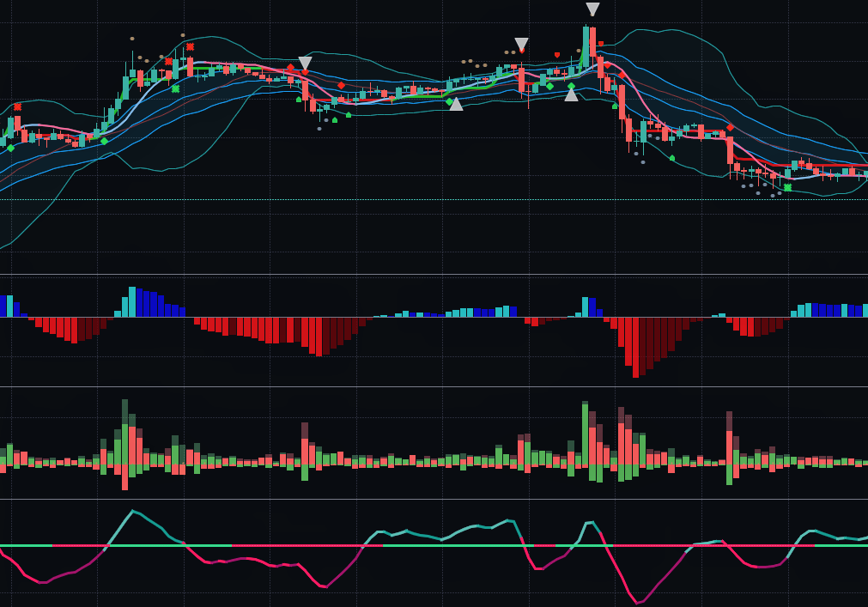Click the highest red X marker on the chart
The image size is (868, 607).
coord(190,47)
